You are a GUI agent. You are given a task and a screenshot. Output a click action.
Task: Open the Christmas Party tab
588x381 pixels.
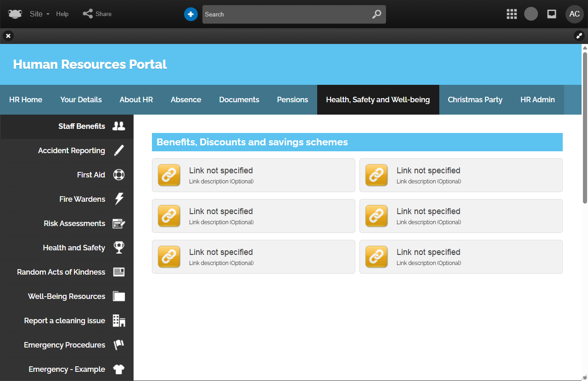coord(475,99)
